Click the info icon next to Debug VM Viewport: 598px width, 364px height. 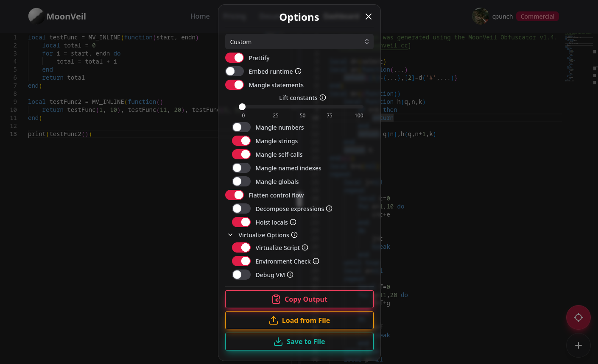coord(290,275)
